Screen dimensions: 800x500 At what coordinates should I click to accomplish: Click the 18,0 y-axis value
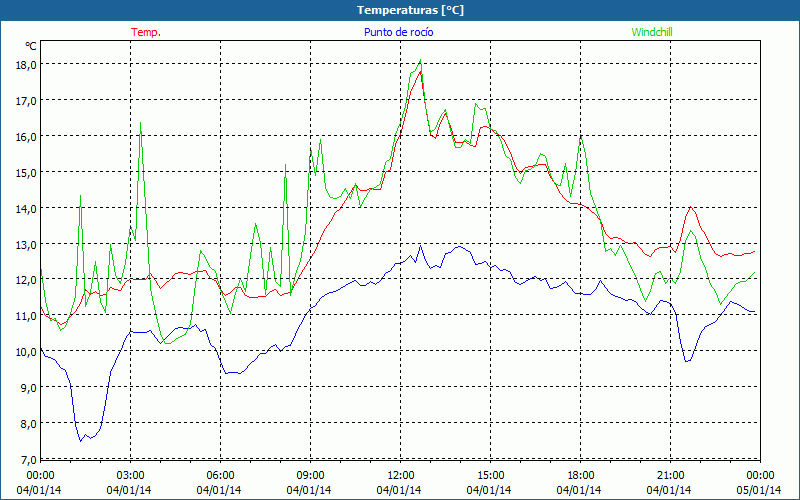point(26,65)
